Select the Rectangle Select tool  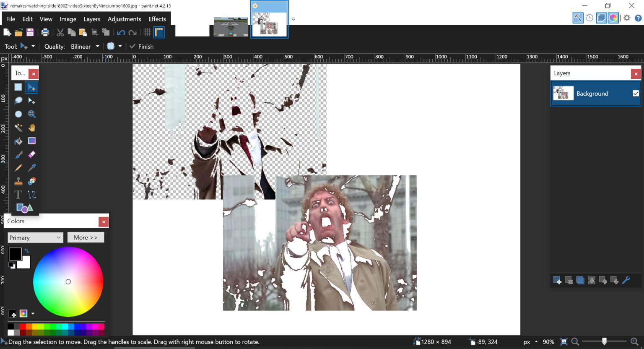click(x=18, y=87)
